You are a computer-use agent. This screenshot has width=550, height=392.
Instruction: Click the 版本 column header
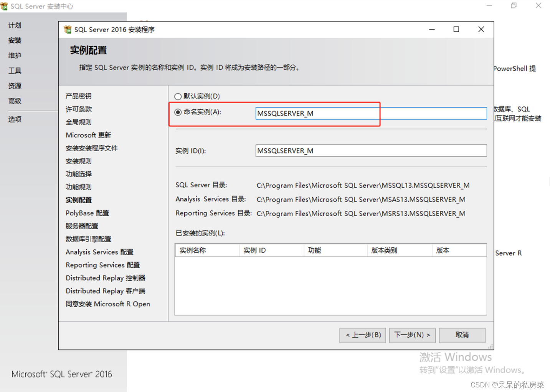click(x=459, y=250)
